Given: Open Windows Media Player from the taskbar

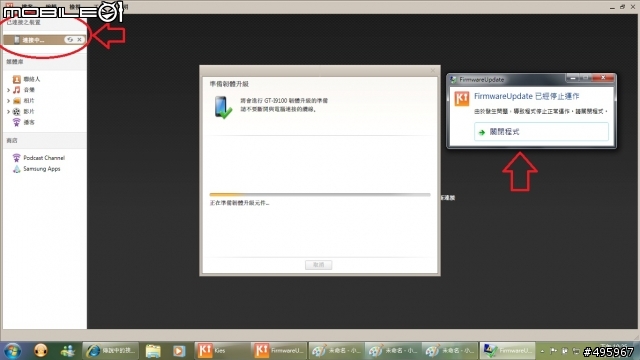Looking at the screenshot, I should tap(178, 351).
